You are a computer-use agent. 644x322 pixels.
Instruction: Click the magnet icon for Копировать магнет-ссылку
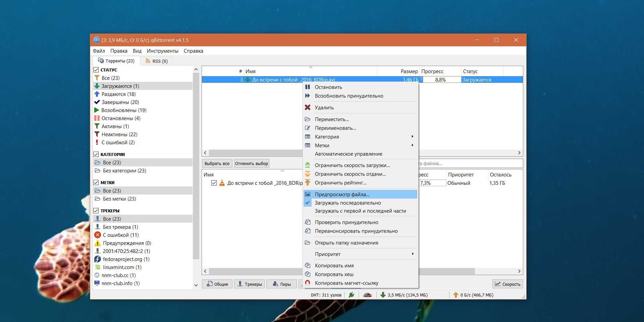tap(307, 283)
